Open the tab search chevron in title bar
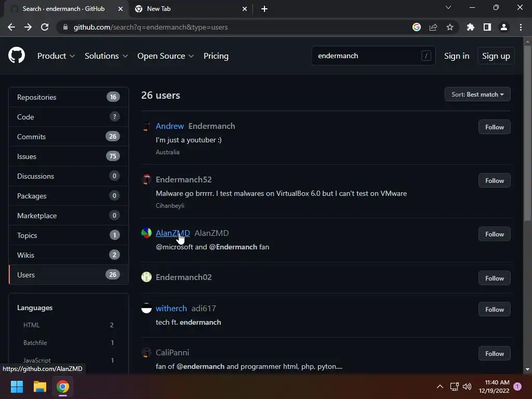 pos(448,7)
